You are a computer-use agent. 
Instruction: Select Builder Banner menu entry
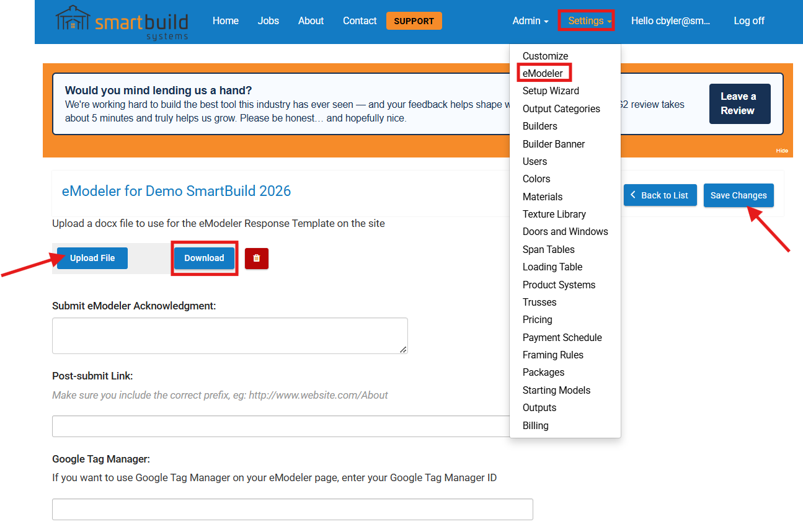tap(554, 144)
